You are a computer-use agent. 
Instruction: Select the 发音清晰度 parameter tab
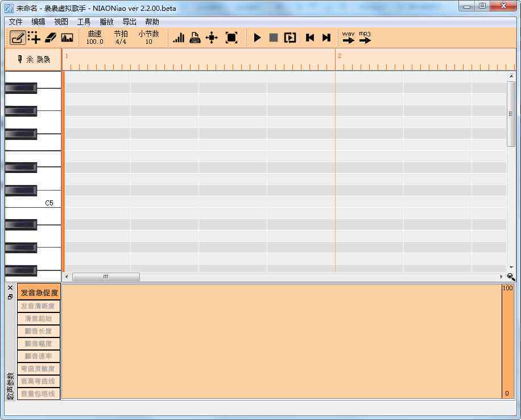pos(39,306)
